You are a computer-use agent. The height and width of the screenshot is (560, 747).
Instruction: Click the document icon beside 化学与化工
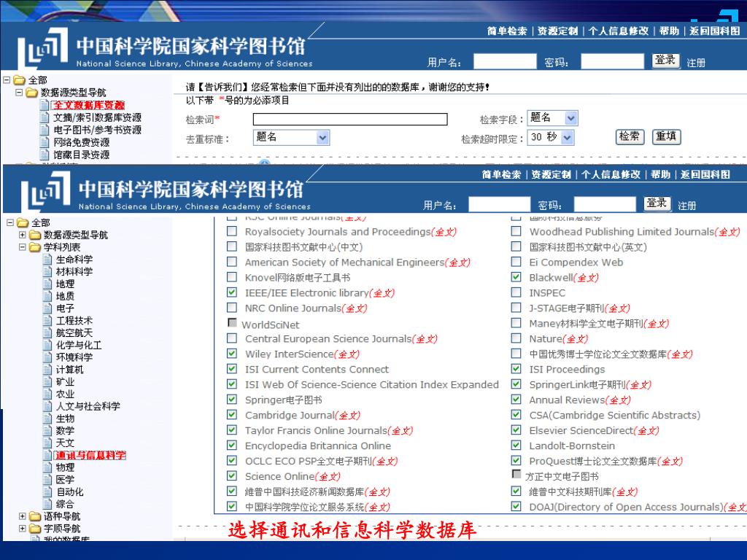point(47,345)
